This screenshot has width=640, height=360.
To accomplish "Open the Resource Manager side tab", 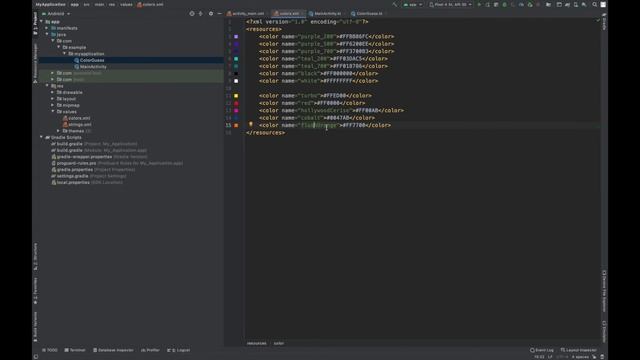I will coord(36,62).
